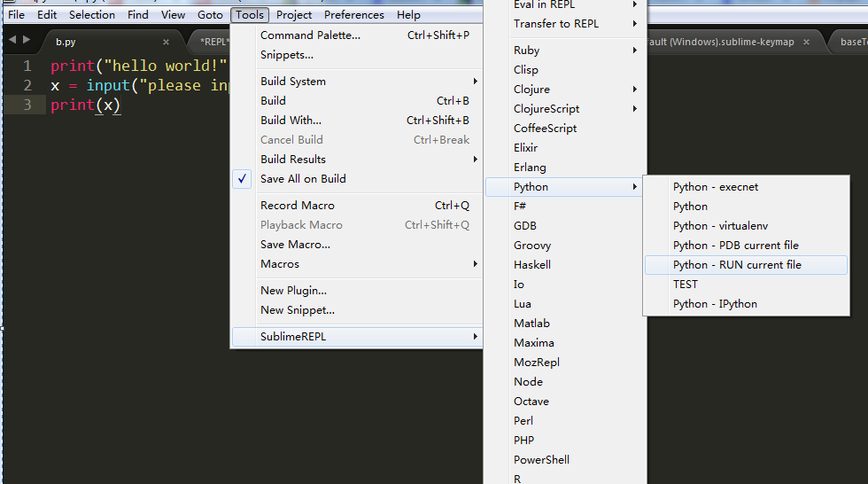
Task: Select Python - PDB current file
Action: coord(746,246)
